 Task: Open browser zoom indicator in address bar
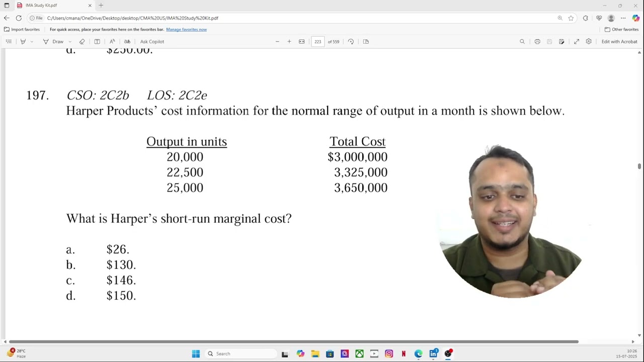coord(560,18)
